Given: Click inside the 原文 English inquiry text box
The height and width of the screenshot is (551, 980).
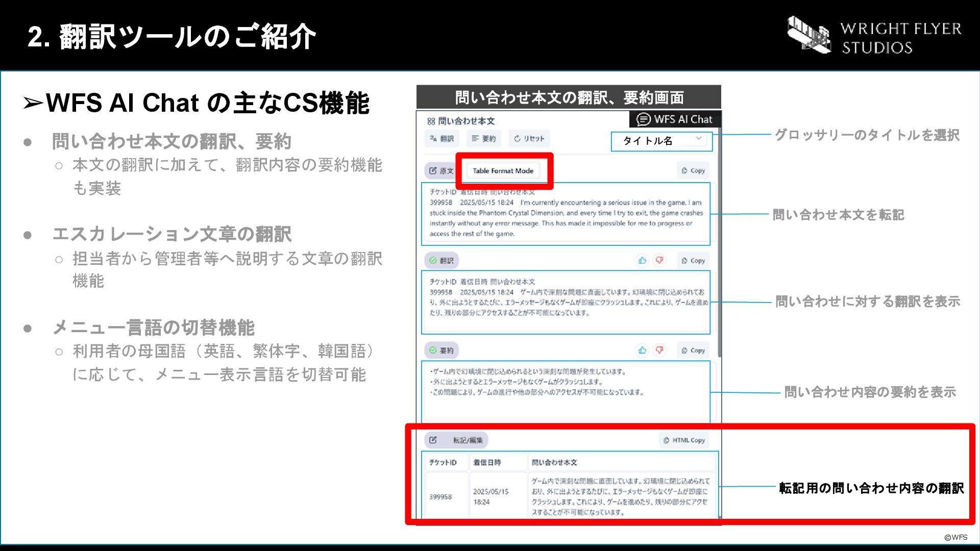Looking at the screenshot, I should click(566, 213).
